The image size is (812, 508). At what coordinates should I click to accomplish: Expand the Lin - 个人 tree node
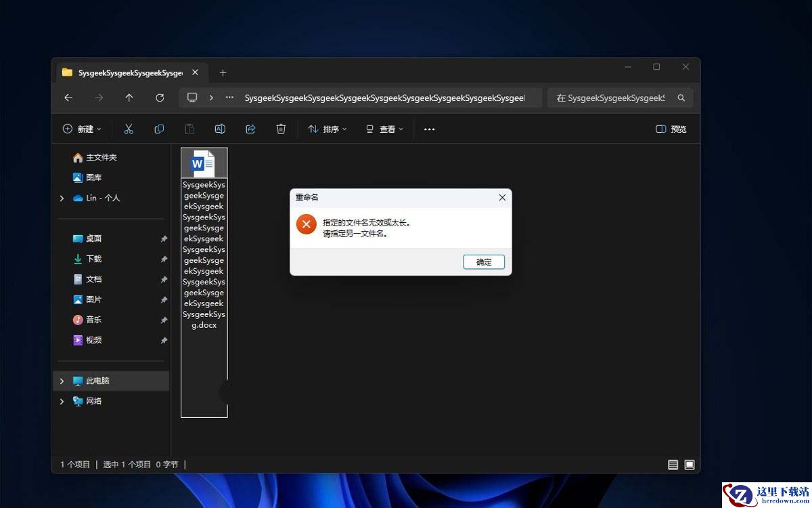(x=62, y=198)
